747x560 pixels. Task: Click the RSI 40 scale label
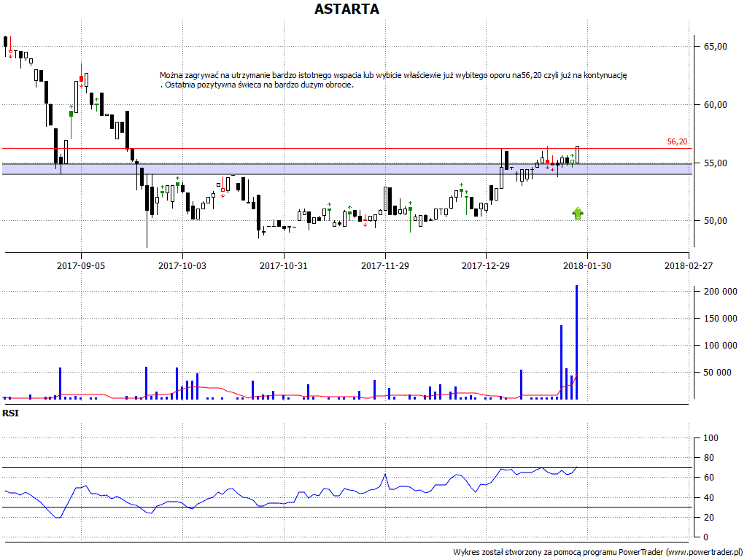[x=709, y=498]
